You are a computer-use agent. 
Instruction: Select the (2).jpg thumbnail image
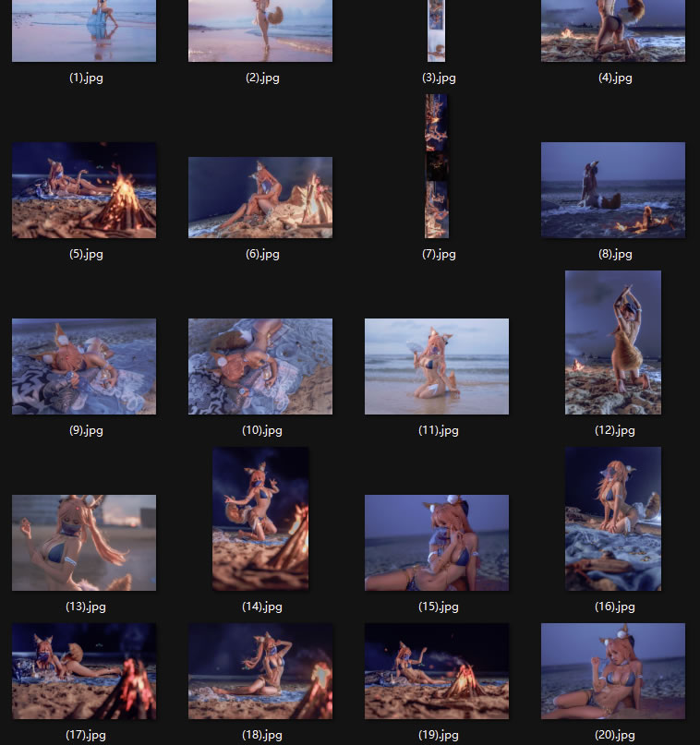coord(259,30)
